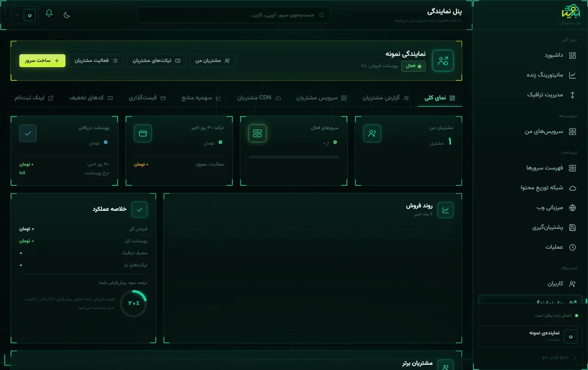Image resolution: width=588 pixels, height=370 pixels.
Task: Open «مانیتورینگ زنده» live monitoring in sidebar
Action: [x=530, y=75]
